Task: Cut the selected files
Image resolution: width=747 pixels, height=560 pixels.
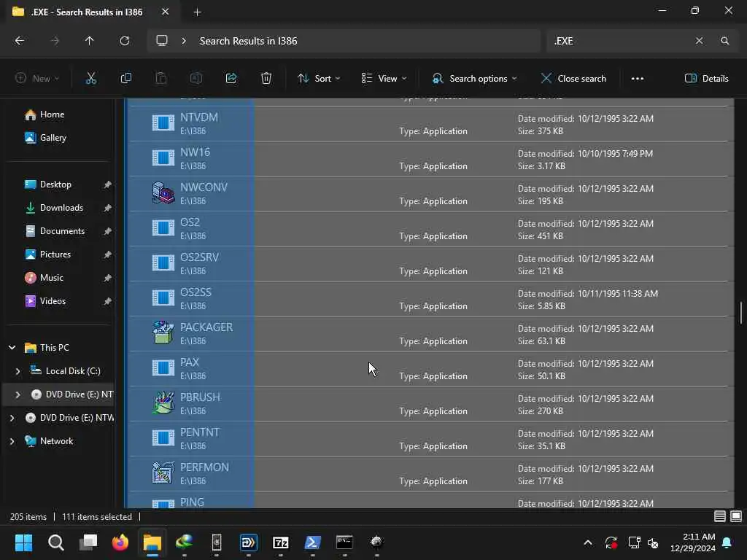Action: click(x=90, y=79)
